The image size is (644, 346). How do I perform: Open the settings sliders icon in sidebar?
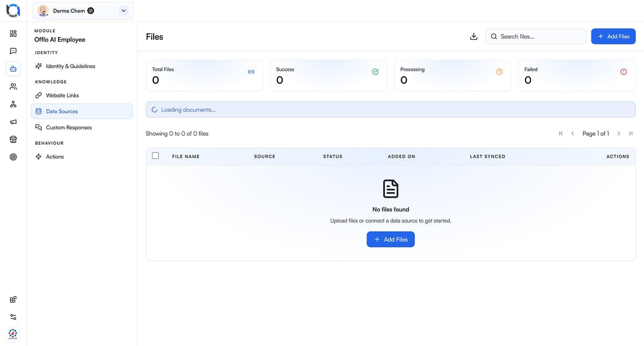tap(13, 317)
